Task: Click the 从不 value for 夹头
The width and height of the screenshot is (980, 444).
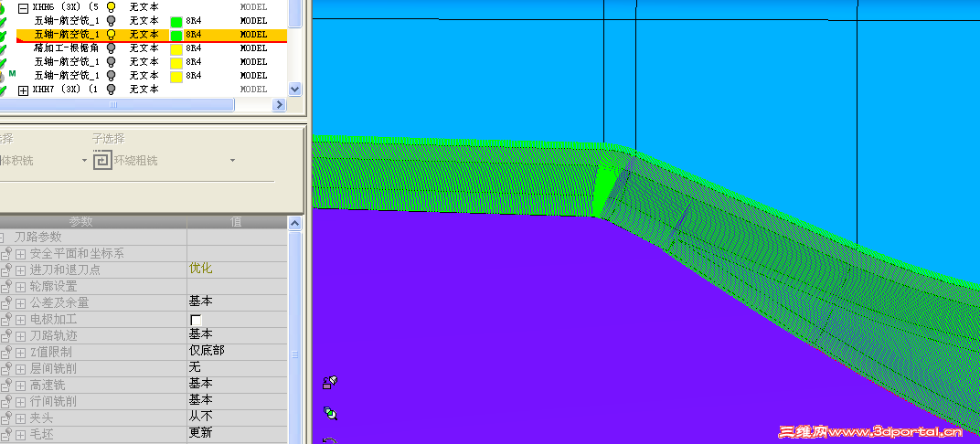Action: pyautogui.click(x=200, y=417)
